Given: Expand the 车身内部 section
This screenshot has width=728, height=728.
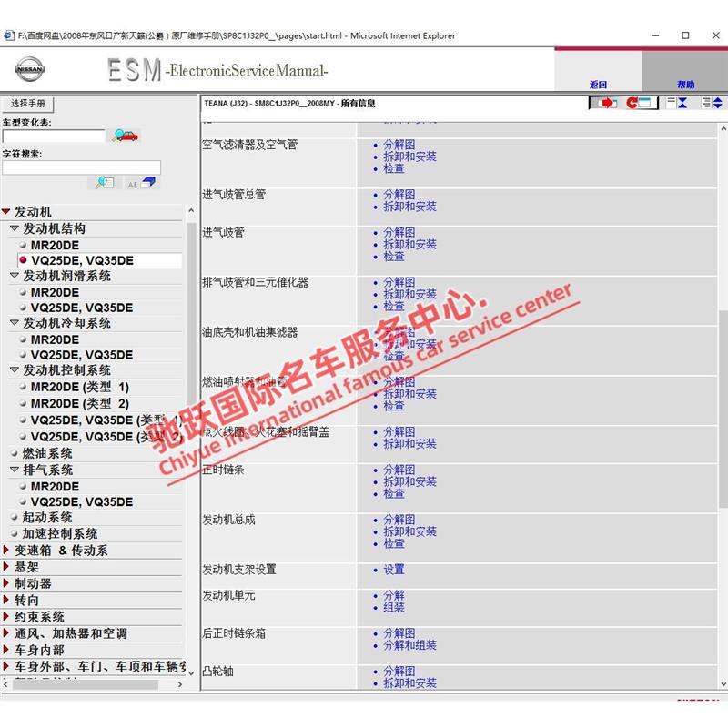Looking at the screenshot, I should coord(6,650).
